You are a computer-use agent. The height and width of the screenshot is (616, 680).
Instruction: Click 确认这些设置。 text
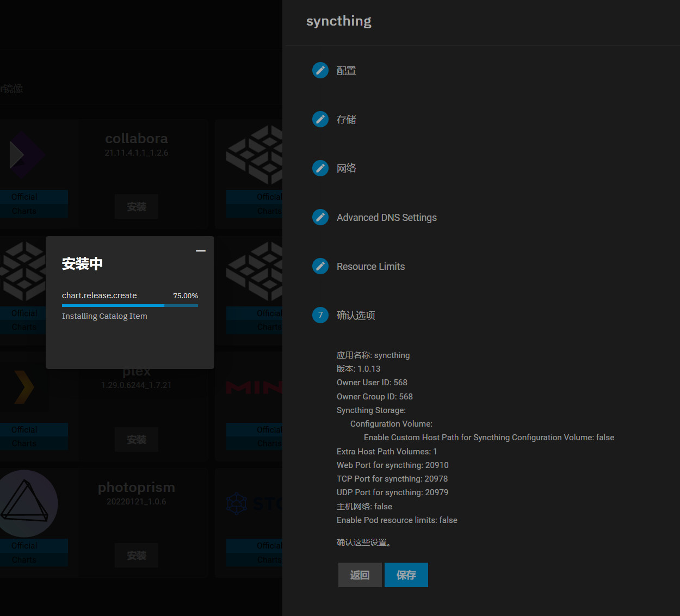(x=364, y=543)
